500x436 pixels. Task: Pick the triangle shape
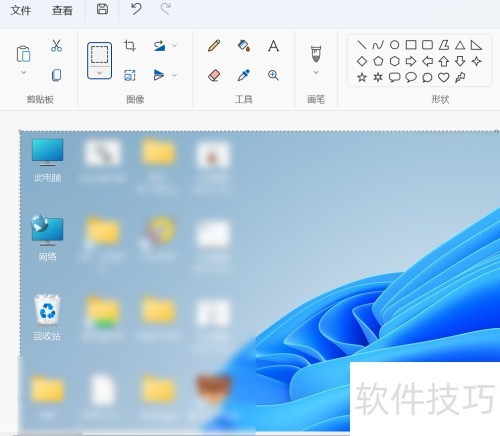(x=460, y=45)
